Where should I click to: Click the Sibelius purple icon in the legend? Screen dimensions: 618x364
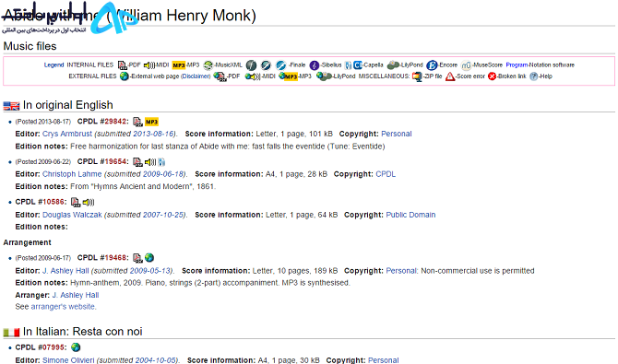315,65
